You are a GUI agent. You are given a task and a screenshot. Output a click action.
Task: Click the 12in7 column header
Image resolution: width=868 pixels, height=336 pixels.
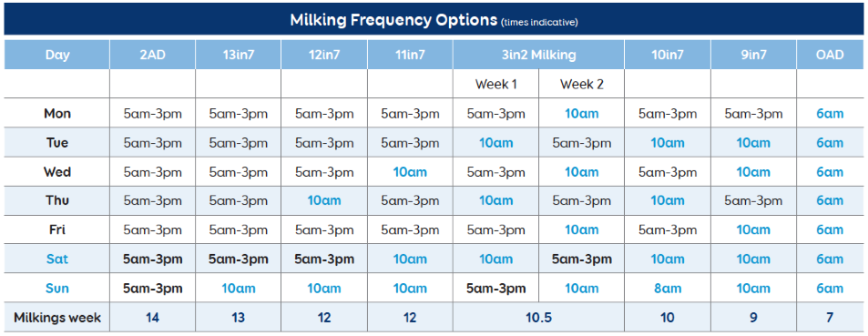[324, 55]
